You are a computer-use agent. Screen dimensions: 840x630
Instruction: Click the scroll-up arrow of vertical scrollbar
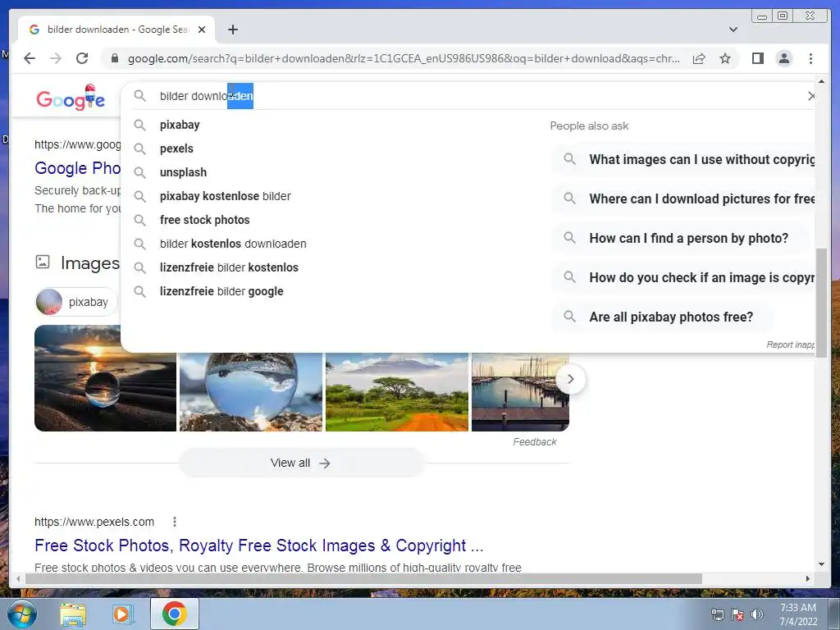[x=821, y=82]
